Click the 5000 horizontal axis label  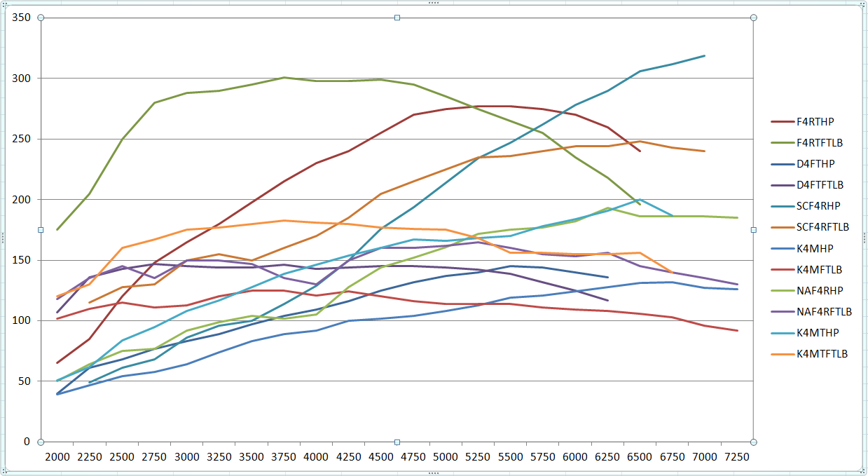click(x=446, y=456)
